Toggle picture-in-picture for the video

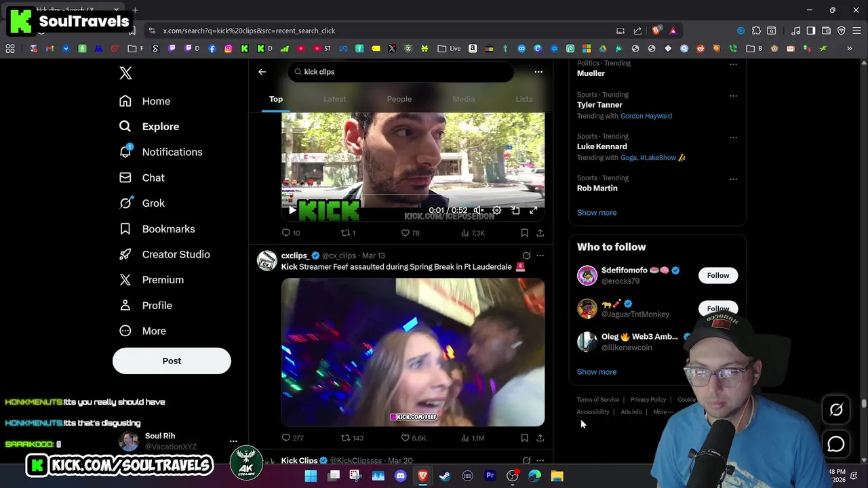[x=515, y=211]
